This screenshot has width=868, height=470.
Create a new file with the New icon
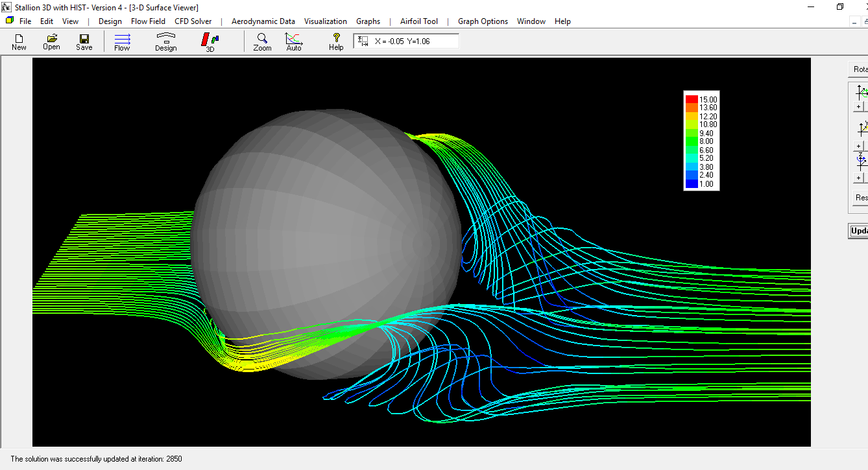click(18, 40)
